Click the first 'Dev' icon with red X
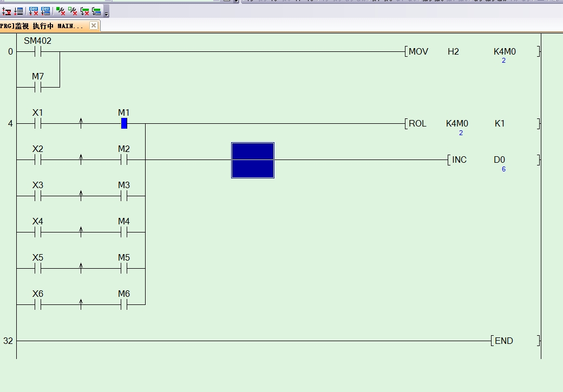This screenshot has height=392, width=563. [34, 11]
